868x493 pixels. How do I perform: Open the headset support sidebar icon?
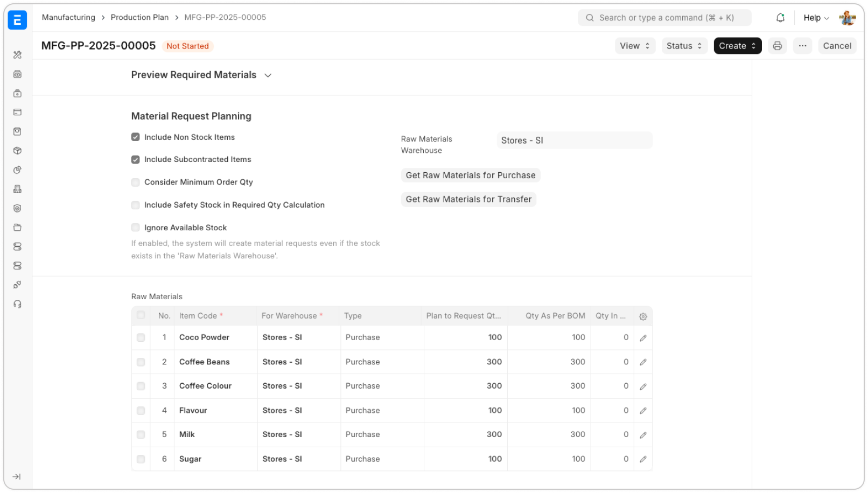(x=17, y=304)
